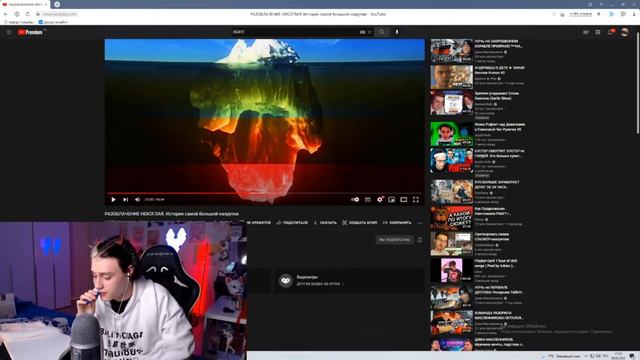Open the create video icon
This screenshot has height=360, width=640.
click(586, 32)
